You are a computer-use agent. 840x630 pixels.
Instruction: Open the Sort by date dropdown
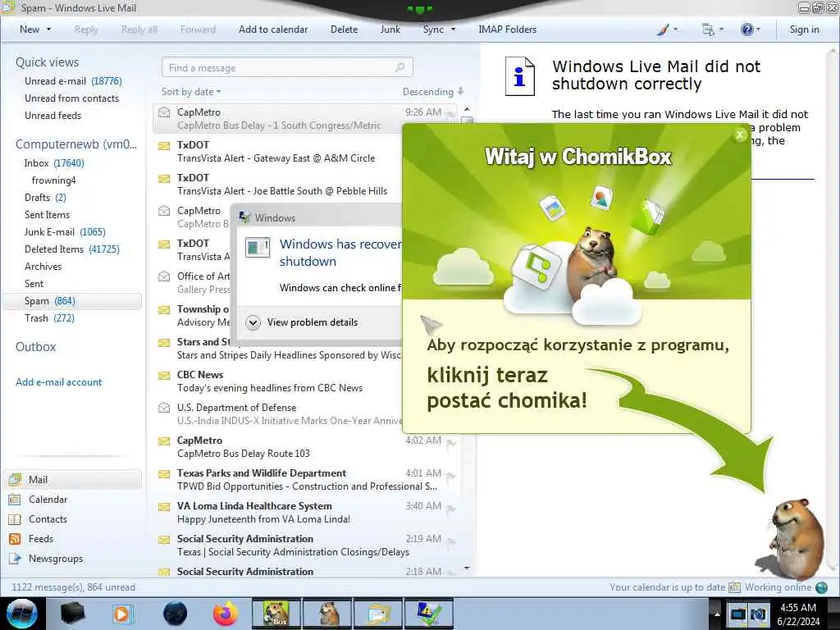tap(190, 92)
